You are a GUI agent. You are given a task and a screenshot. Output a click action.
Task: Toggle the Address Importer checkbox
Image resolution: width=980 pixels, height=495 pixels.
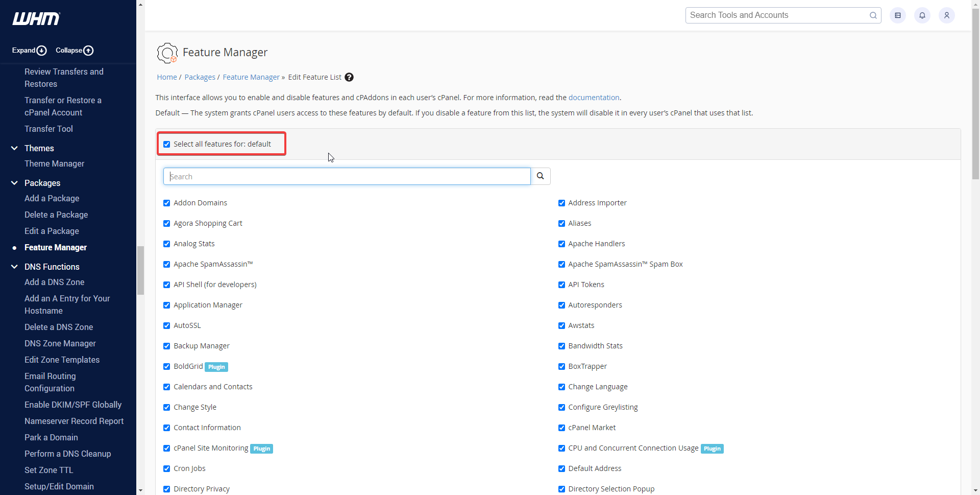[561, 203]
